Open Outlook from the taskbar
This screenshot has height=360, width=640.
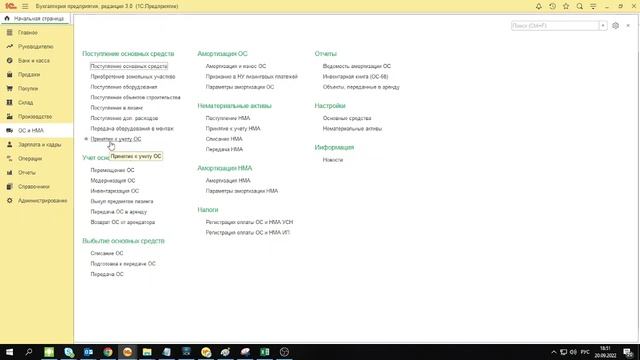[x=88, y=352]
